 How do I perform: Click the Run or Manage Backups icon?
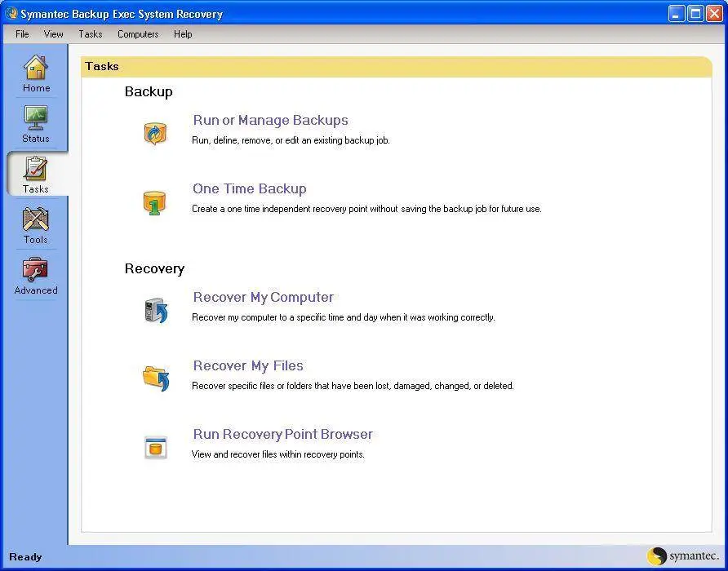[155, 134]
